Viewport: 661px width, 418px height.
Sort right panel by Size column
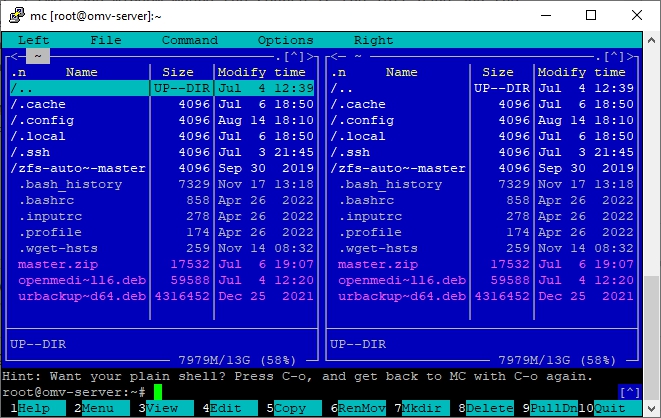coord(497,72)
